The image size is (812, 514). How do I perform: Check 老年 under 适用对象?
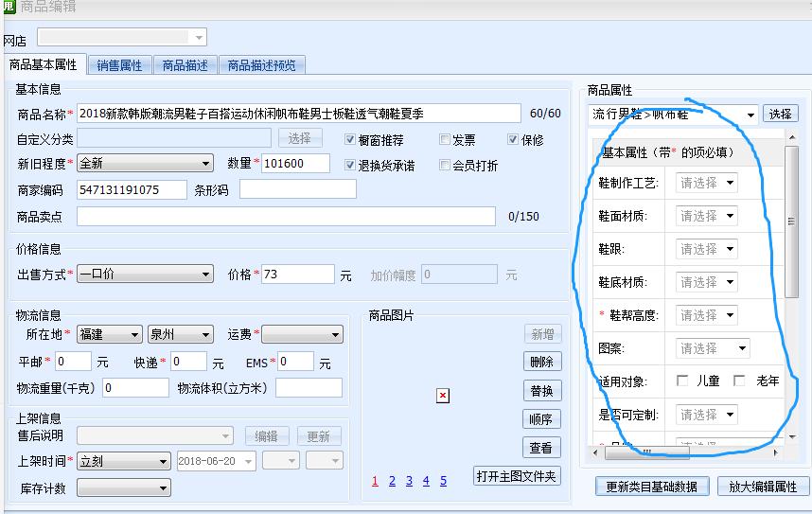pyautogui.click(x=739, y=381)
